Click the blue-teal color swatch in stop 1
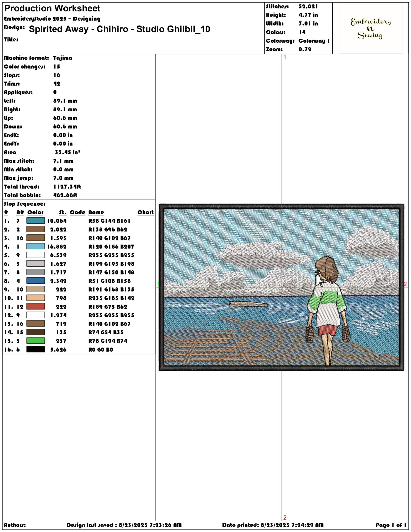 pyautogui.click(x=36, y=221)
